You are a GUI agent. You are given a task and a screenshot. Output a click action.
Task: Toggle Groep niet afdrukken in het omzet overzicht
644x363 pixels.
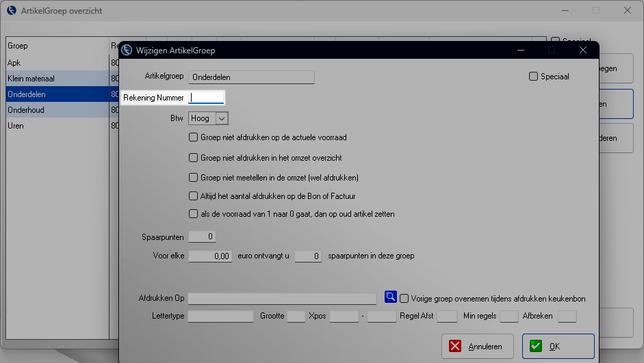194,158
